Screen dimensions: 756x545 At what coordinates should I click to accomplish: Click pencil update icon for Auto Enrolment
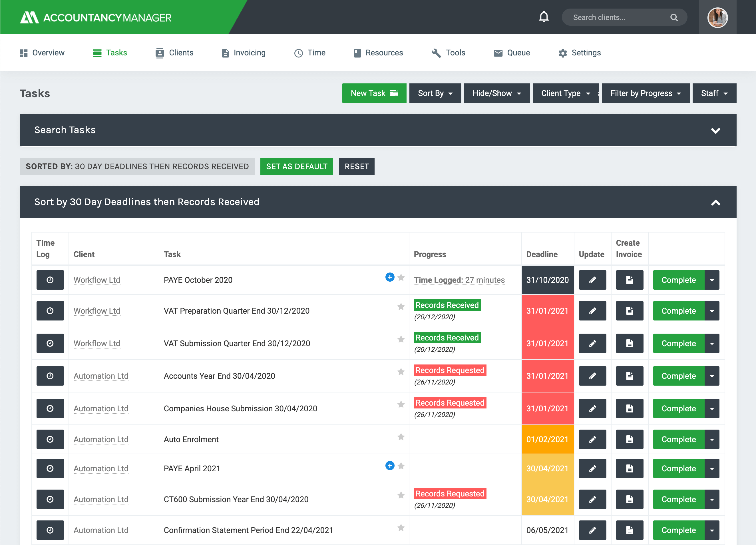click(x=592, y=439)
